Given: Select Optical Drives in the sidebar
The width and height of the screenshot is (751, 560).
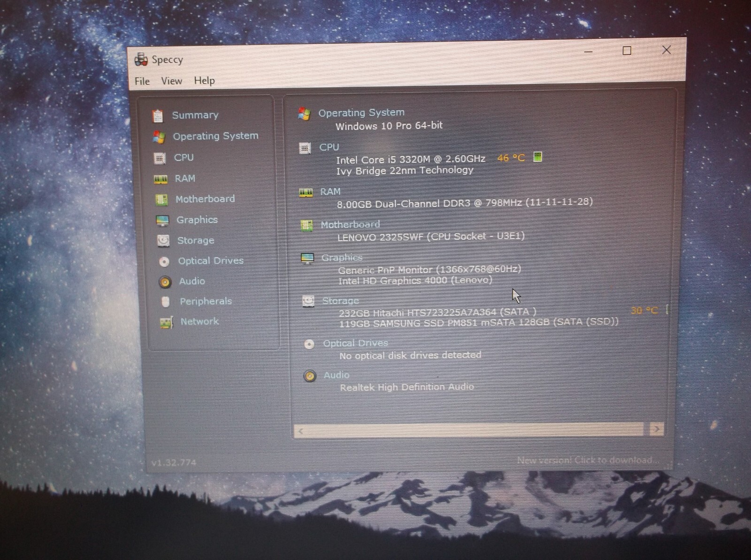Looking at the screenshot, I should (211, 261).
